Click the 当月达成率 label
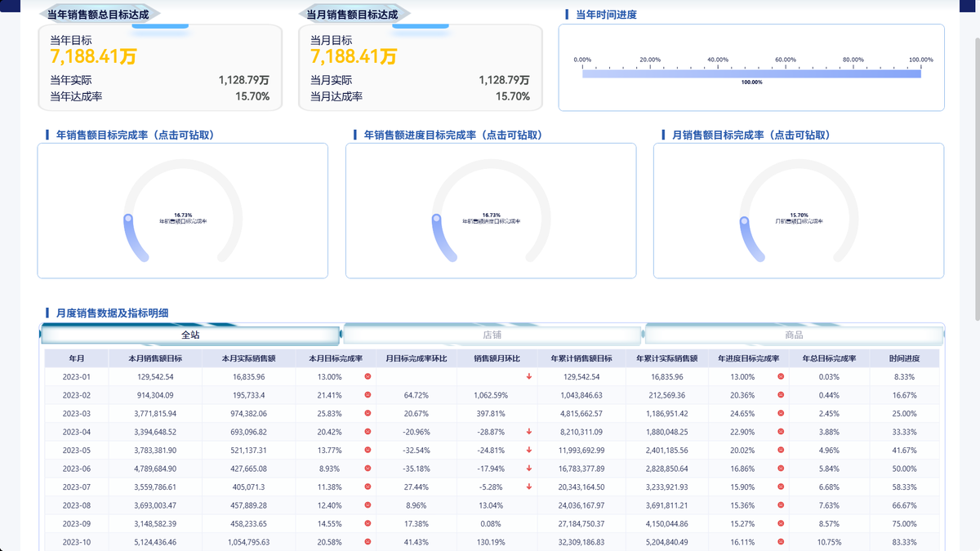This screenshot has height=551, width=980. [x=336, y=96]
